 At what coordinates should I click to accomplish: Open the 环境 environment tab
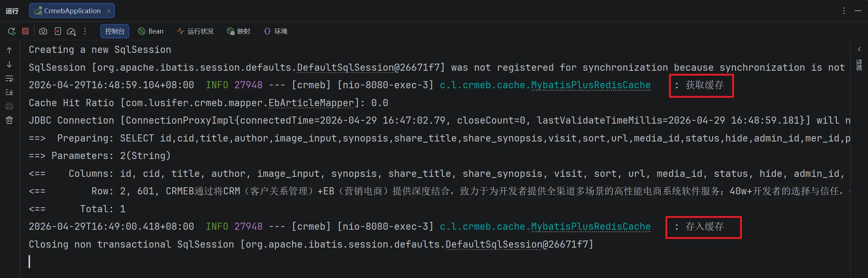click(276, 31)
